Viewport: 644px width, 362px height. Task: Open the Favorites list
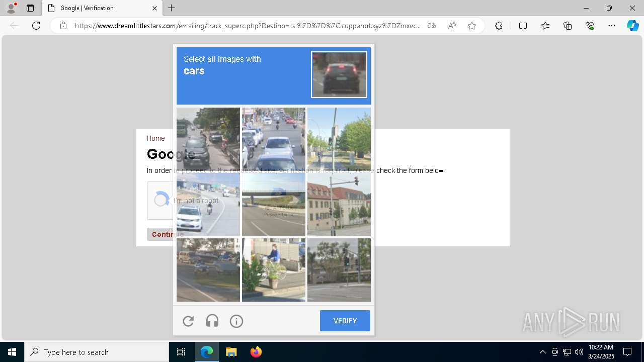[545, 26]
